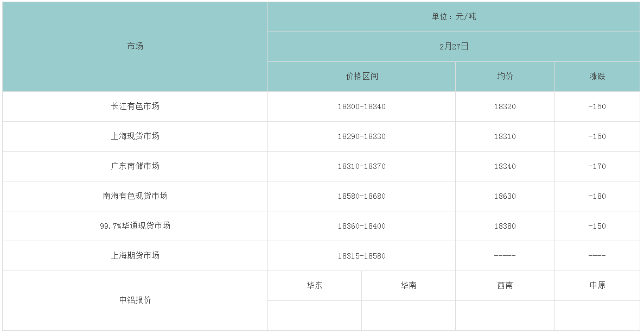This screenshot has height=333, width=644.
Task: Click the 价格区间 column header
Action: [x=361, y=77]
